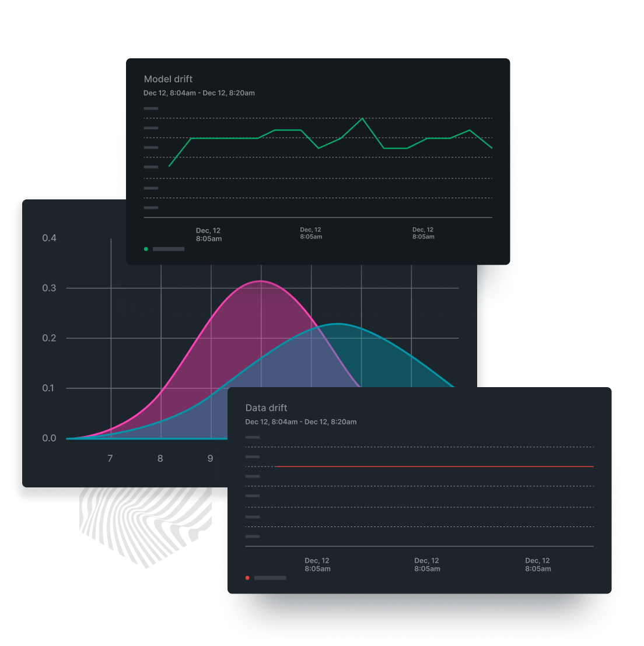The width and height of the screenshot is (644, 646).
Task: Click the 0.3 y-axis label on distribution chart
Action: click(x=49, y=288)
